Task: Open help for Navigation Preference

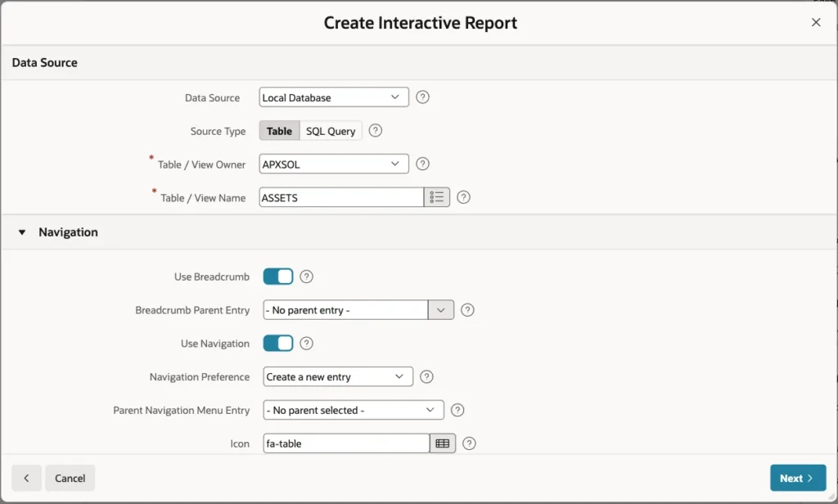Action: coord(426,377)
